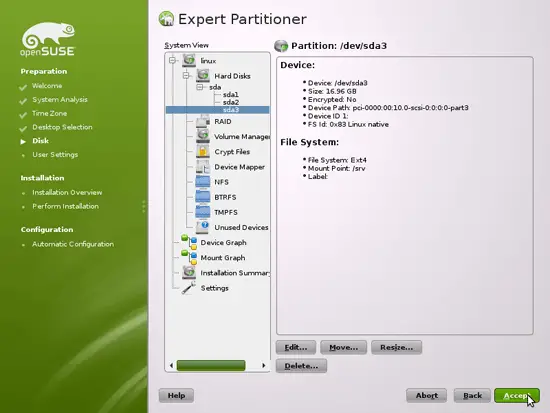Click the 'FS Id: 0x83 Linux native' line
Screen dimensions: 550x413
click(x=348, y=125)
